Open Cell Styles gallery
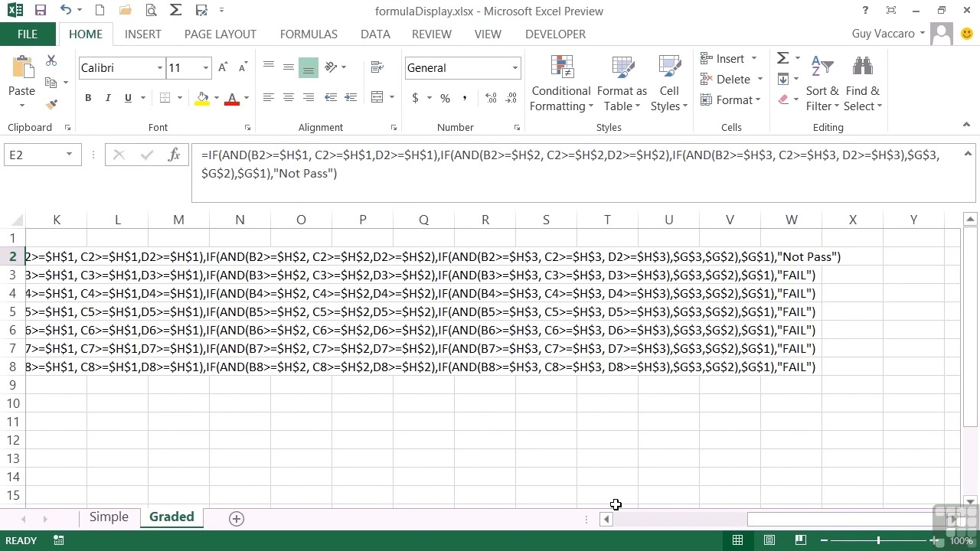 point(669,84)
